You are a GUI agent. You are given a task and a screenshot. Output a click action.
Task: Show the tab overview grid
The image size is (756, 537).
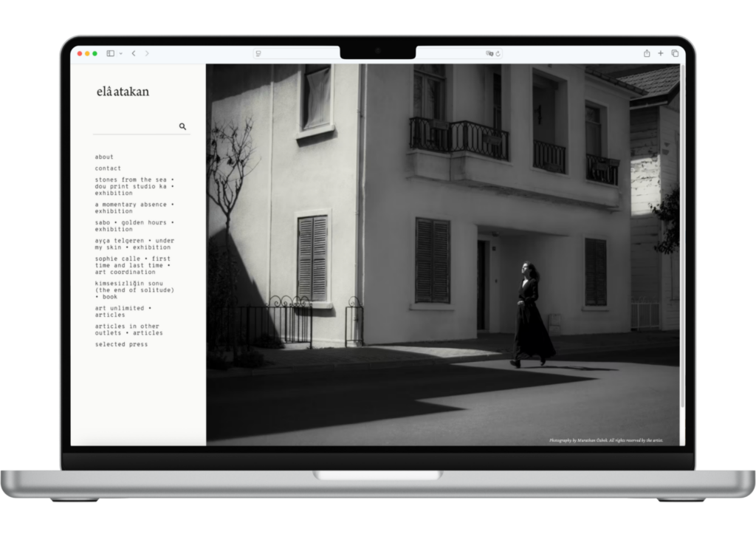(x=674, y=53)
